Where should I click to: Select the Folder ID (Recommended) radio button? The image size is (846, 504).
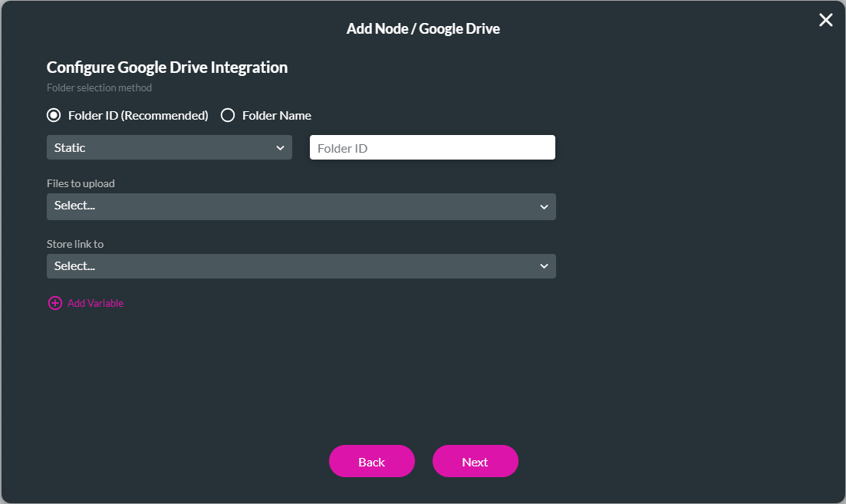point(54,115)
